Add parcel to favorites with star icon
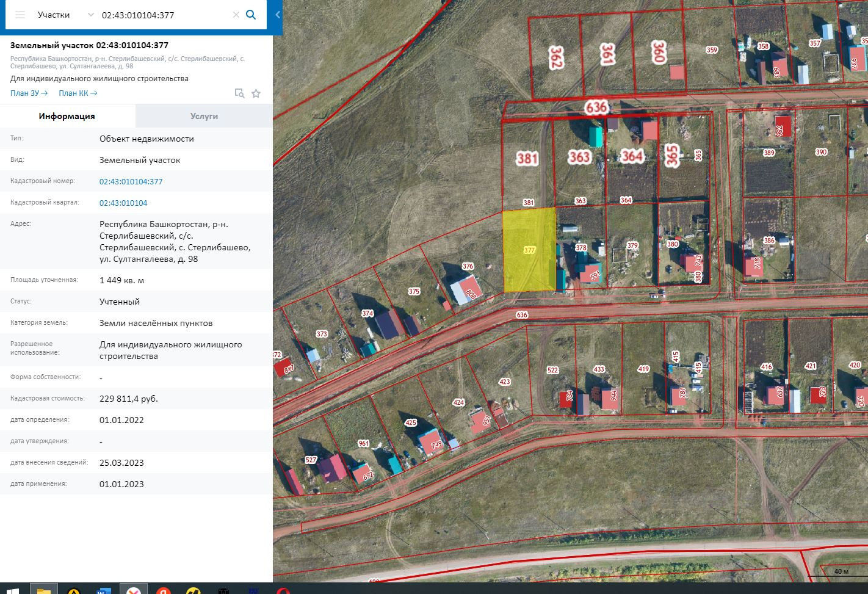The width and height of the screenshot is (868, 594). [x=256, y=93]
